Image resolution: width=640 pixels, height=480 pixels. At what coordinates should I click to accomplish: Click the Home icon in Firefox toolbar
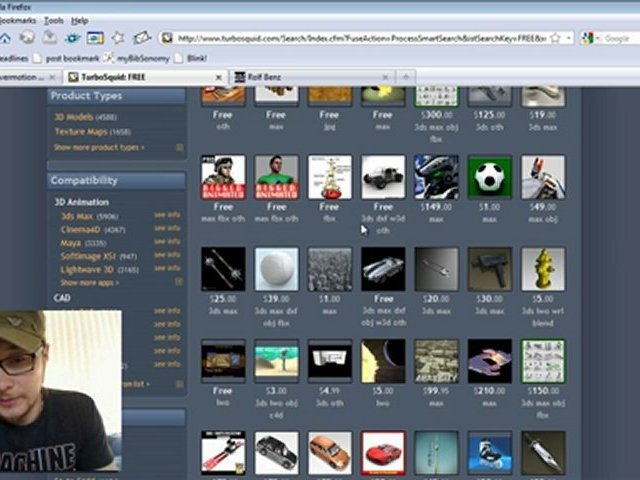[x=5, y=38]
